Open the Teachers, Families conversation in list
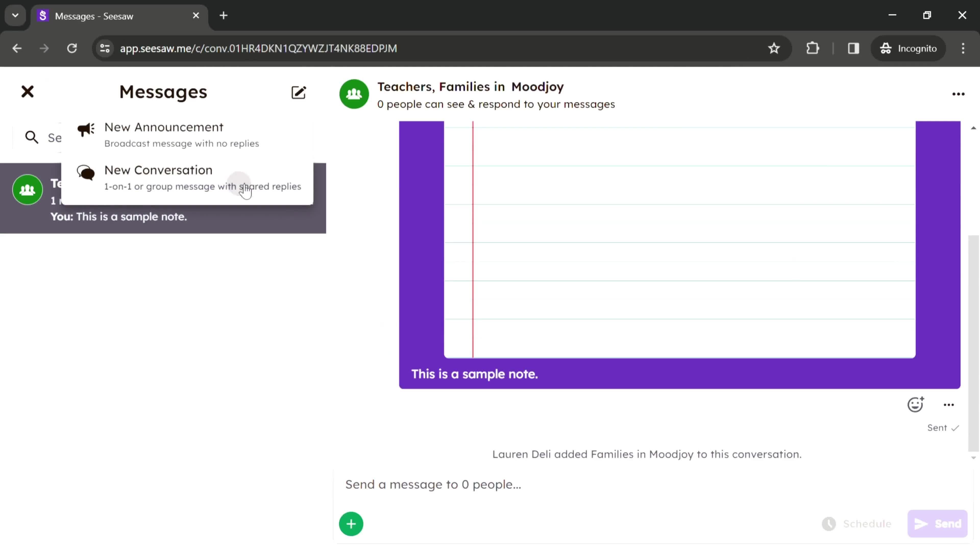Screen dimensions: 980x551 [163, 198]
